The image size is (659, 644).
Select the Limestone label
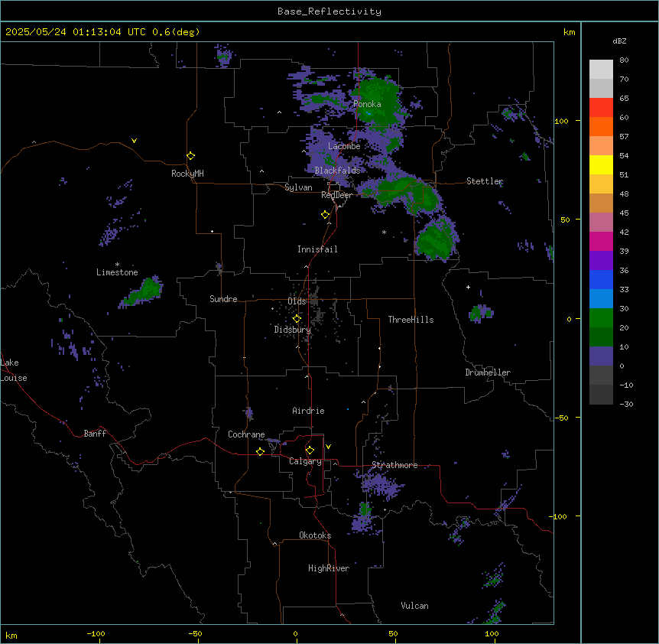click(x=117, y=272)
